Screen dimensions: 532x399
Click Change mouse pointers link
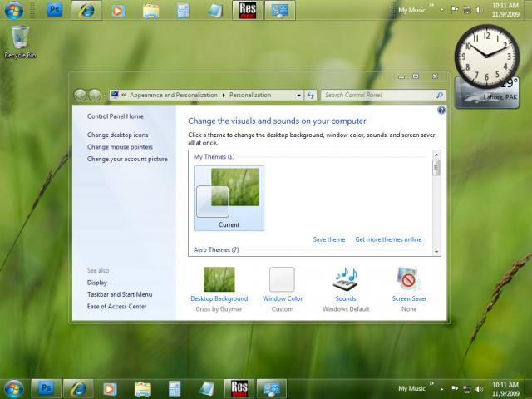120,147
